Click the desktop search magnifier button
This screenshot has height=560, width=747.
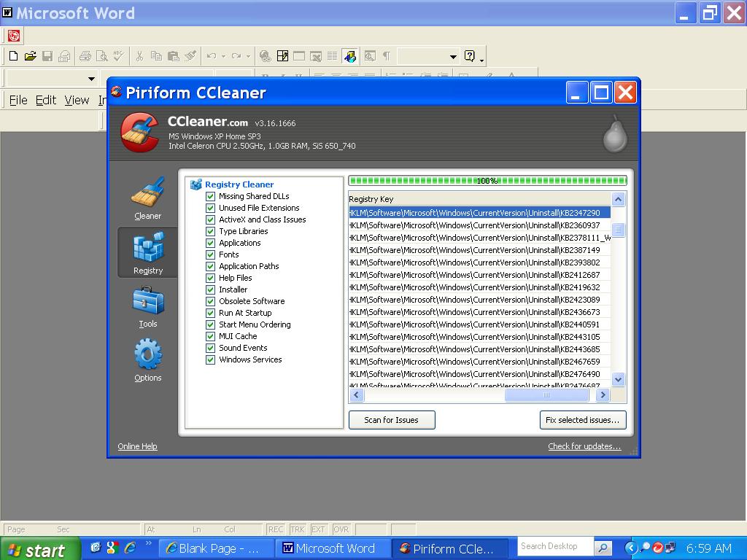coord(603,548)
